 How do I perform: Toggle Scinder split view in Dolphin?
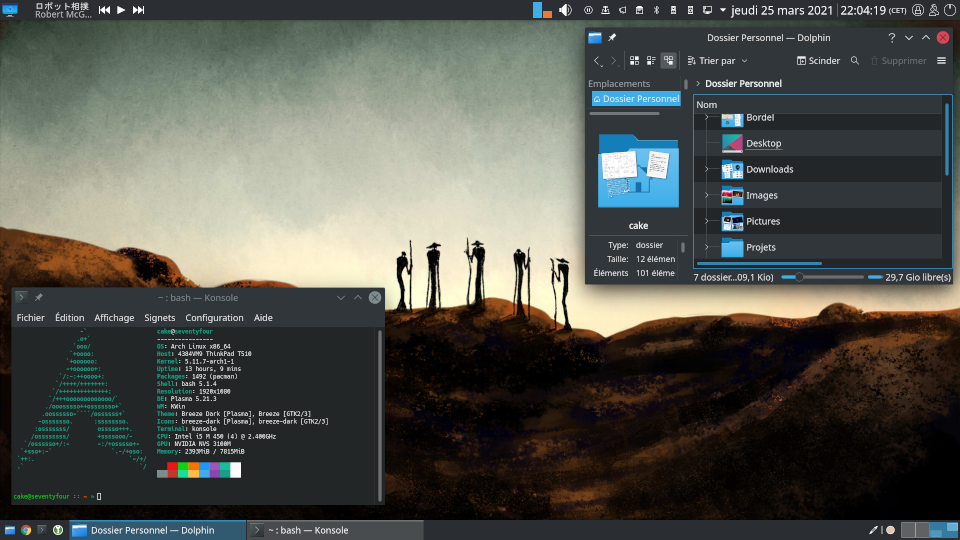818,61
